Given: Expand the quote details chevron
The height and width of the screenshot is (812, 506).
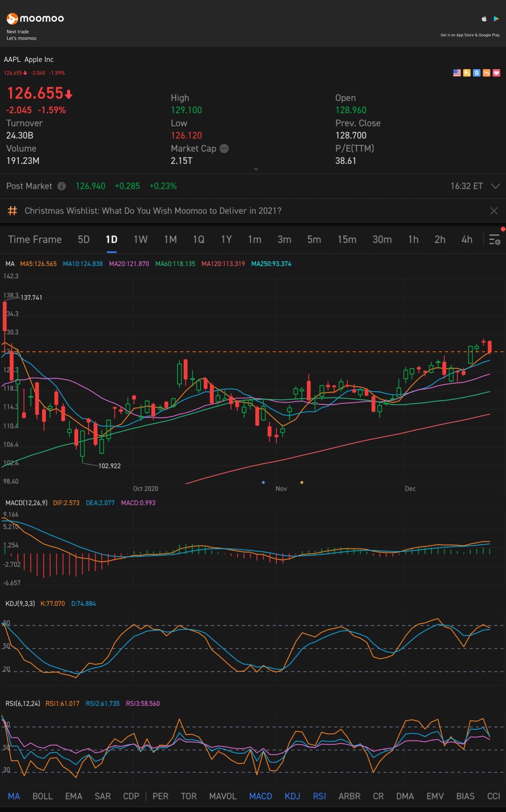Looking at the screenshot, I should click(x=256, y=169).
